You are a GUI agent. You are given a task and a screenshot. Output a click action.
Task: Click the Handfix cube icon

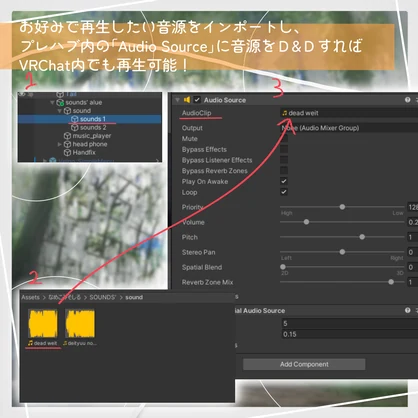pyautogui.click(x=67, y=152)
